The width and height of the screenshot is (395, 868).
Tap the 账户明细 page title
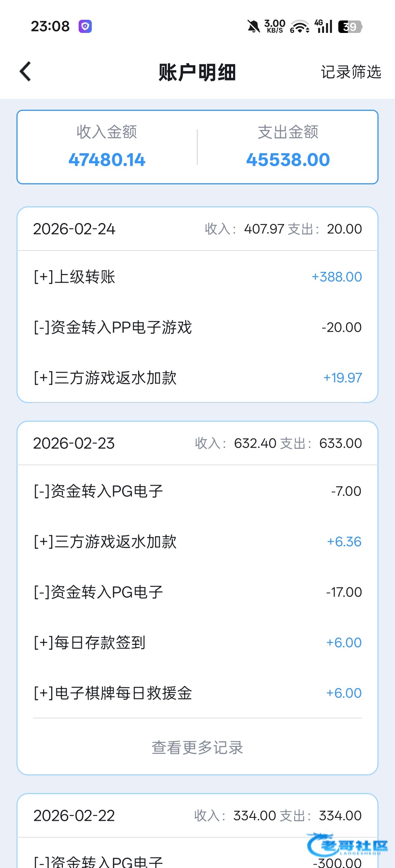197,72
